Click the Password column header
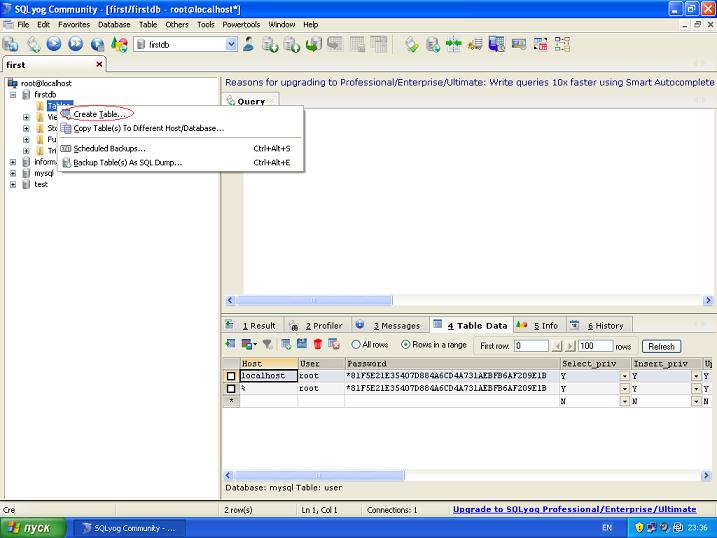The image size is (717, 538). [452, 364]
